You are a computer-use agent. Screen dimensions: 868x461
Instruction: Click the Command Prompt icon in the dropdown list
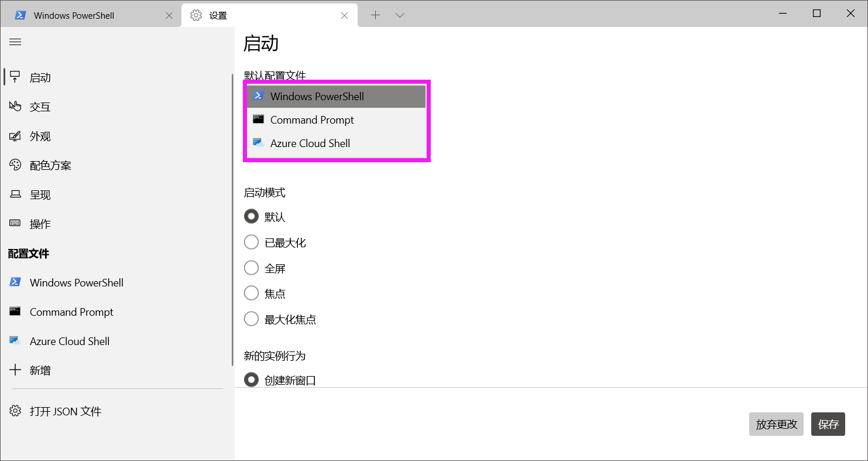click(258, 119)
